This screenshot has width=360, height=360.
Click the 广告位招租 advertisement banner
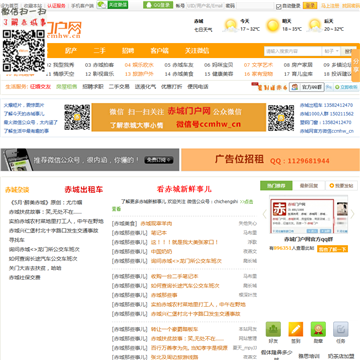tap(270, 160)
